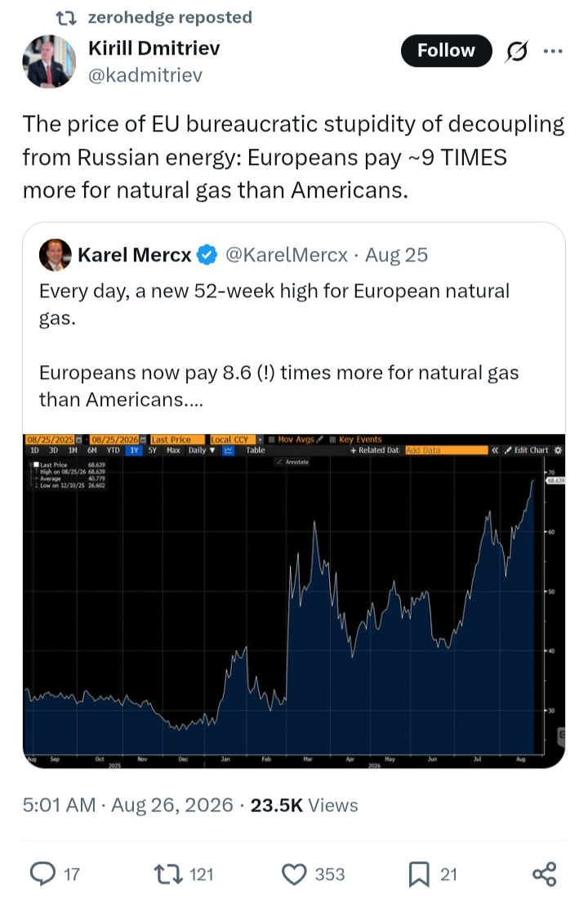Click Karel Mercx's avatar in the quoted post
This screenshot has width=588, height=899.
55,254
